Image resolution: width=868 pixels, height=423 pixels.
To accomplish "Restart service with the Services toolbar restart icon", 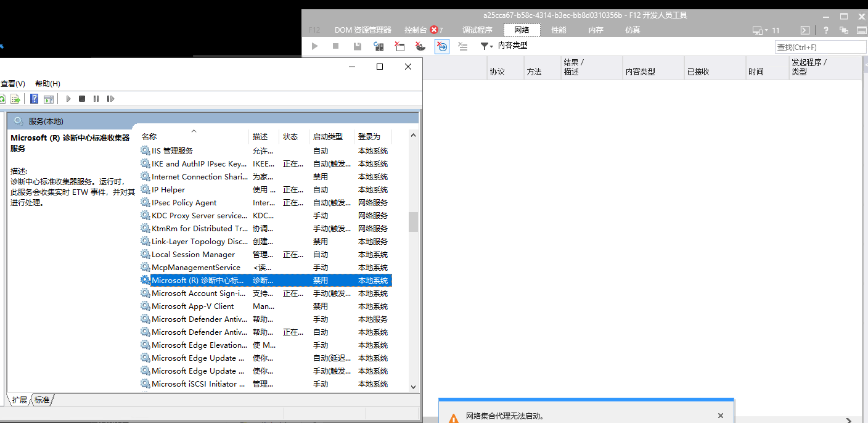I will click(110, 99).
